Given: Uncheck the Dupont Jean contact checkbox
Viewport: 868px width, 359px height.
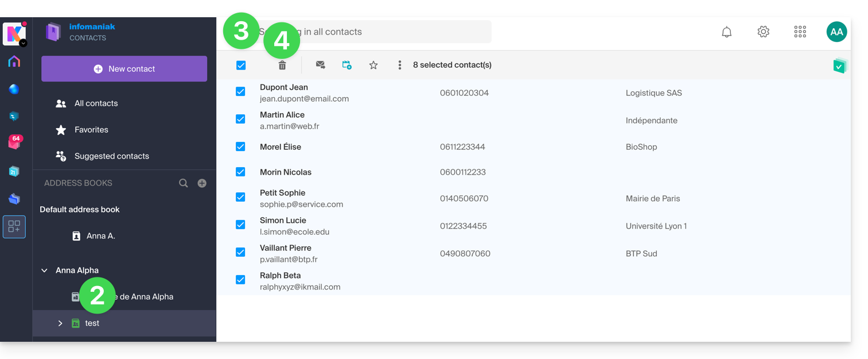Looking at the screenshot, I should [x=240, y=92].
